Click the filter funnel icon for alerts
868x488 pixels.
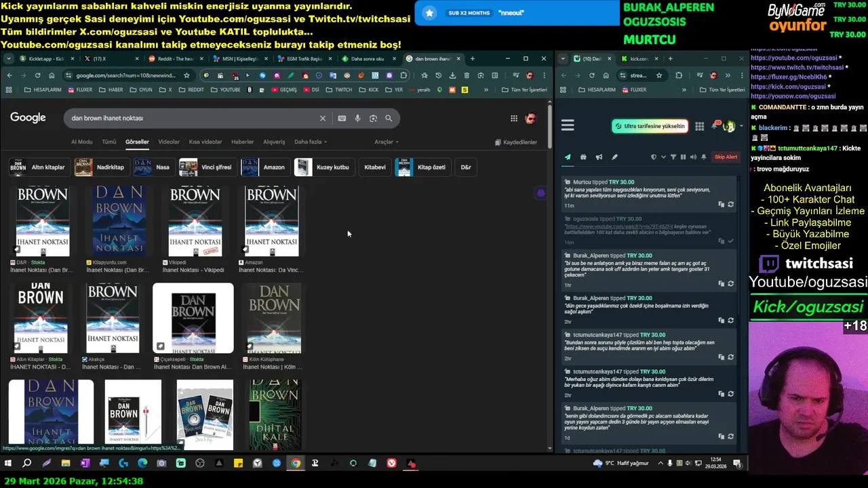click(673, 157)
